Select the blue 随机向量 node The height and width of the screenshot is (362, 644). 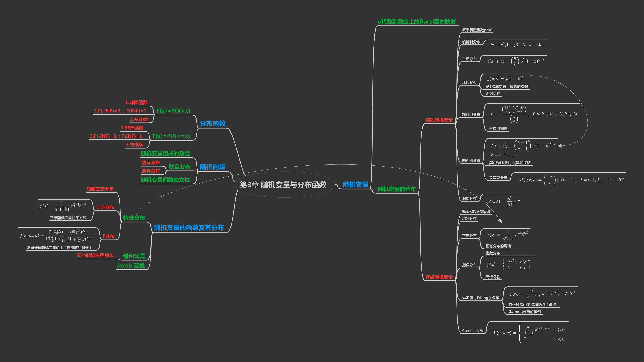[213, 167]
